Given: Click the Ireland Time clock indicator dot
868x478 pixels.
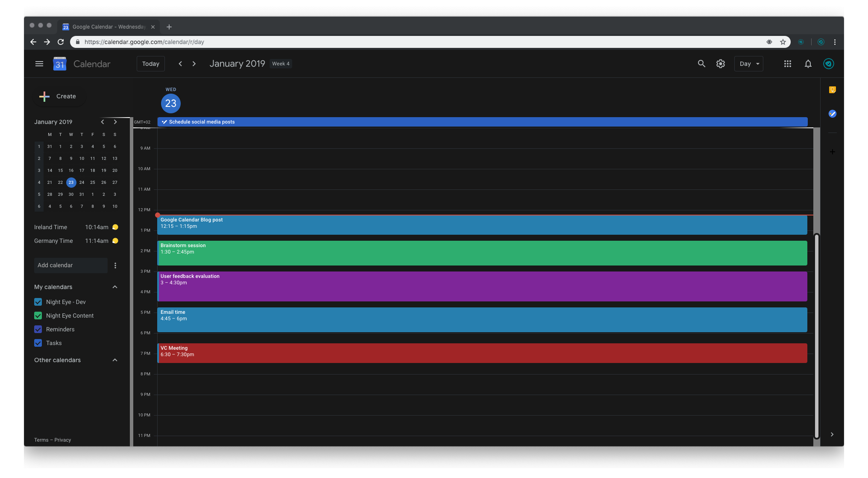Looking at the screenshot, I should coord(116,227).
